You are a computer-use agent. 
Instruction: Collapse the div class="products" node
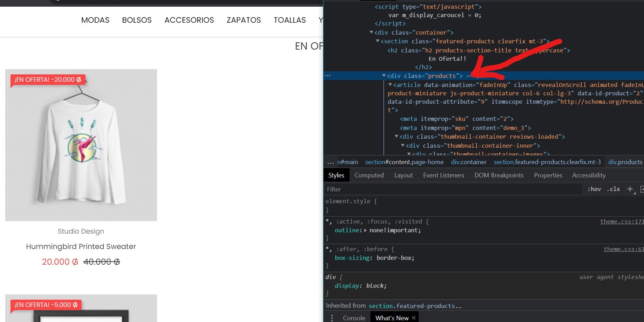coord(384,76)
